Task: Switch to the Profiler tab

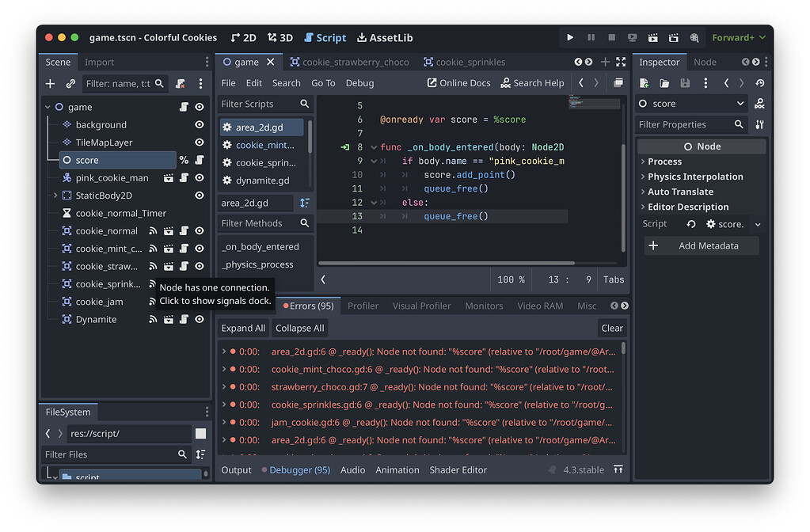Action: coord(363,306)
